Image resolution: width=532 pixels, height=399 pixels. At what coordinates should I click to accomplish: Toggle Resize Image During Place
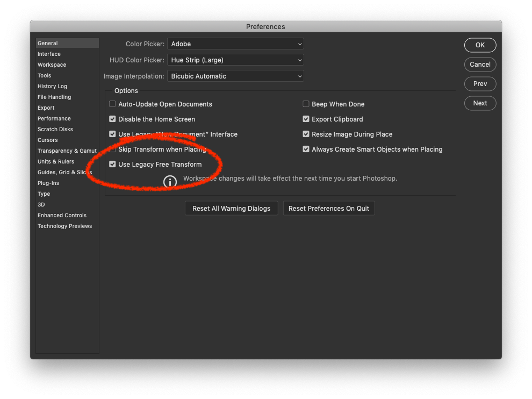pos(306,134)
